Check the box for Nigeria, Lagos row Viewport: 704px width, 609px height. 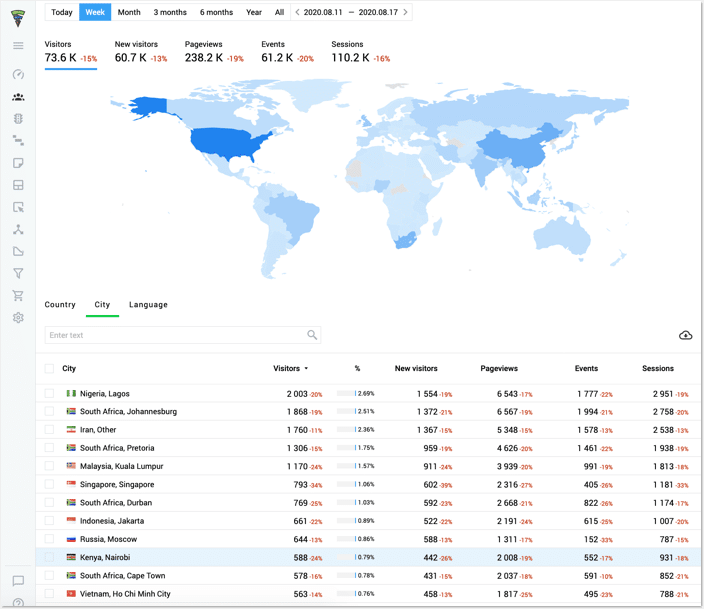50,394
